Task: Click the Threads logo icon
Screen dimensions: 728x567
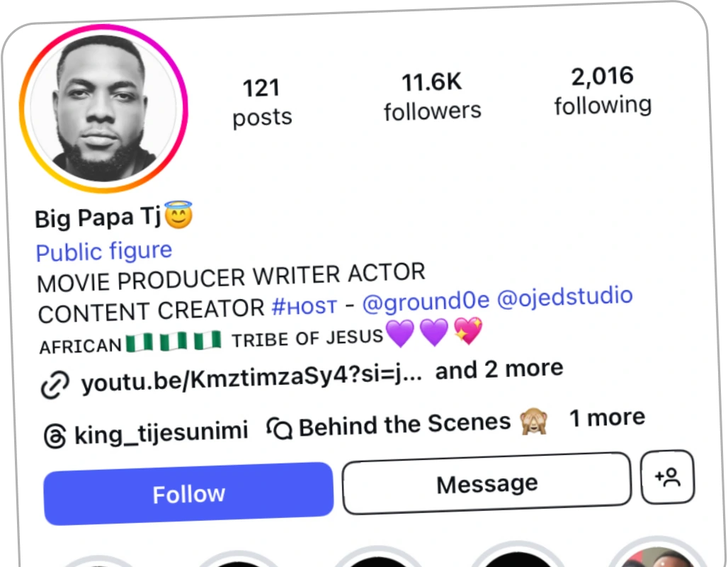Action: 54,435
